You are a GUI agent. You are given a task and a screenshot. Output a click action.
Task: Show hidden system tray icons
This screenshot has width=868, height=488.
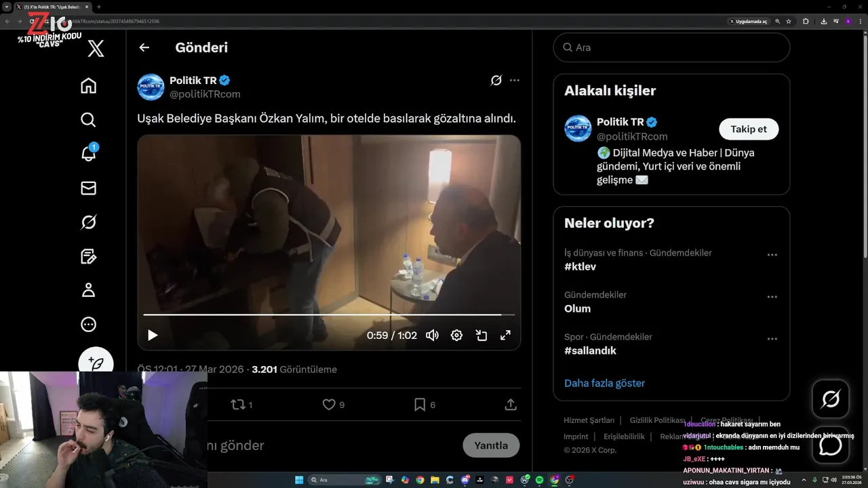pos(804,480)
